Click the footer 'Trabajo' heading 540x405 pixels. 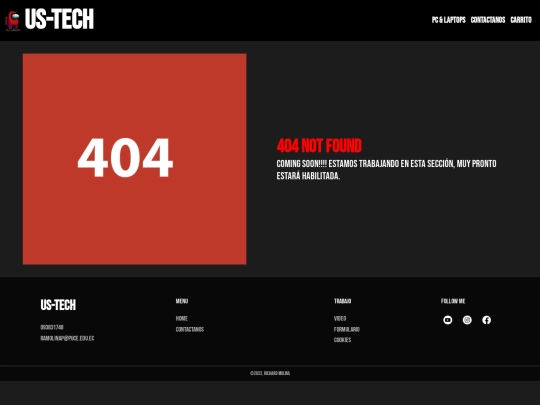click(342, 301)
